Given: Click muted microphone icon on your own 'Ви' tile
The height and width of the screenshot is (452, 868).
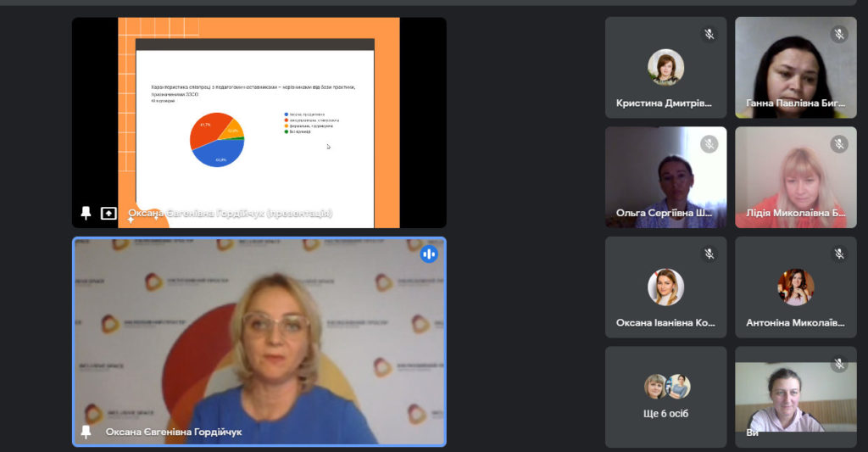Looking at the screenshot, I should (x=839, y=364).
